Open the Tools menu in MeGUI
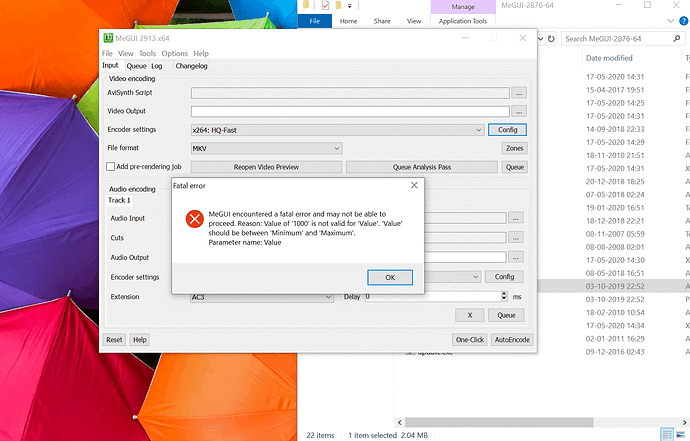 [x=147, y=53]
